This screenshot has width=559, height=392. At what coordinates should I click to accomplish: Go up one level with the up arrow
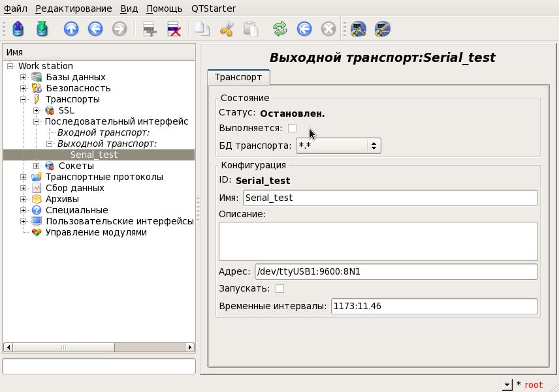pos(71,29)
